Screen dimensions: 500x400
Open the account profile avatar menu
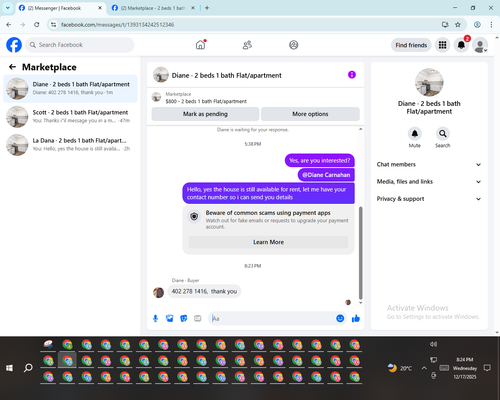tap(480, 45)
